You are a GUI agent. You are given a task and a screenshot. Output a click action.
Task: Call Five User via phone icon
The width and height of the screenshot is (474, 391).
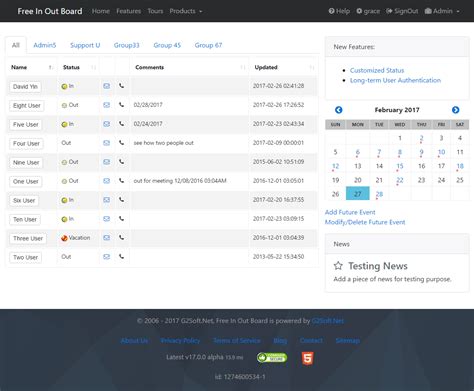pyautogui.click(x=121, y=124)
